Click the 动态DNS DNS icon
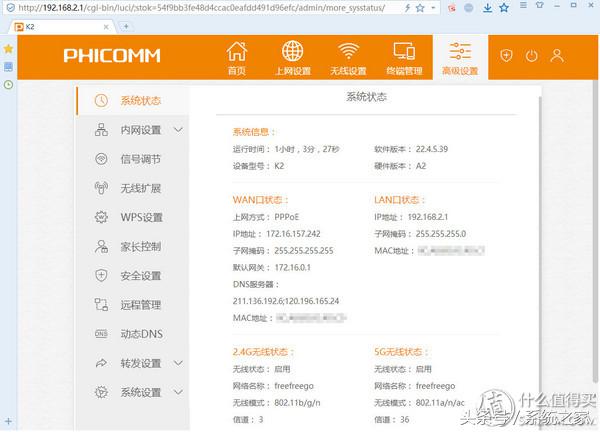600x432 pixels. (101, 334)
